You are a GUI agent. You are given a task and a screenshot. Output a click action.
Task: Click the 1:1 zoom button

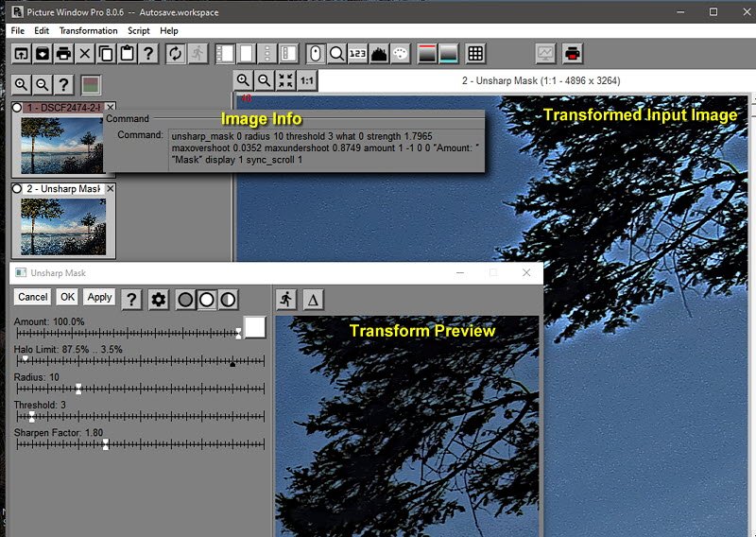(x=307, y=81)
